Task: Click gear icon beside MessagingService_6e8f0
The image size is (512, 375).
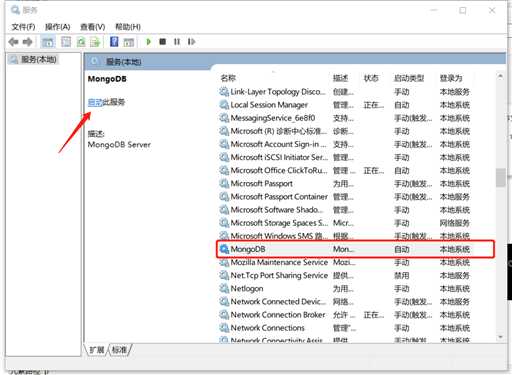Action: coord(224,117)
